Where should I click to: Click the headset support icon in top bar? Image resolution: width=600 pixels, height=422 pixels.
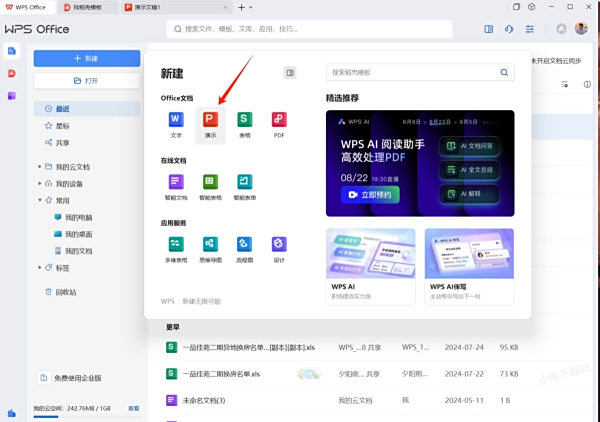pyautogui.click(x=509, y=29)
